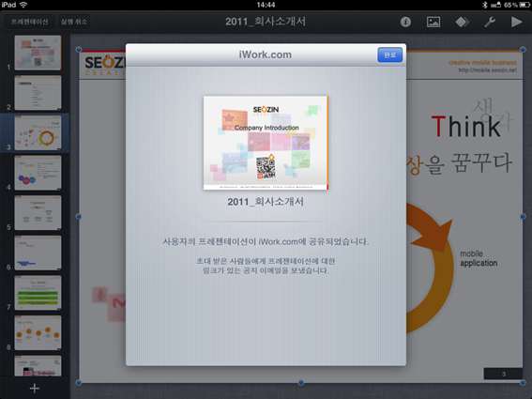This screenshot has width=532, height=399.
Task: Select slide 7 thumbnail in navigator
Action: (x=38, y=293)
